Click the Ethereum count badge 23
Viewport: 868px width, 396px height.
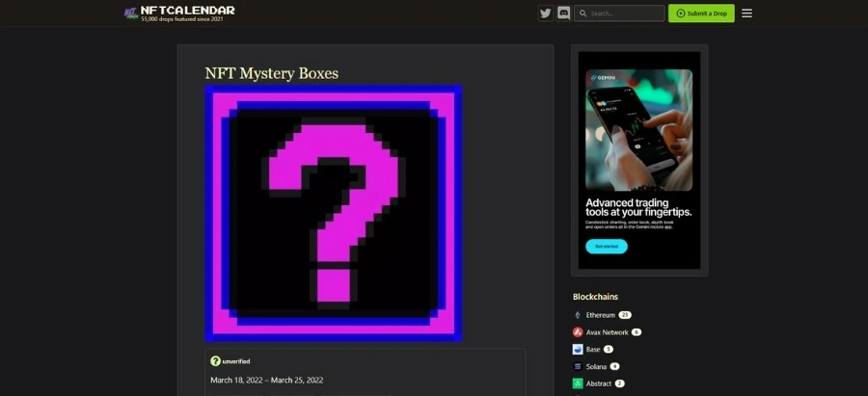pyautogui.click(x=625, y=315)
